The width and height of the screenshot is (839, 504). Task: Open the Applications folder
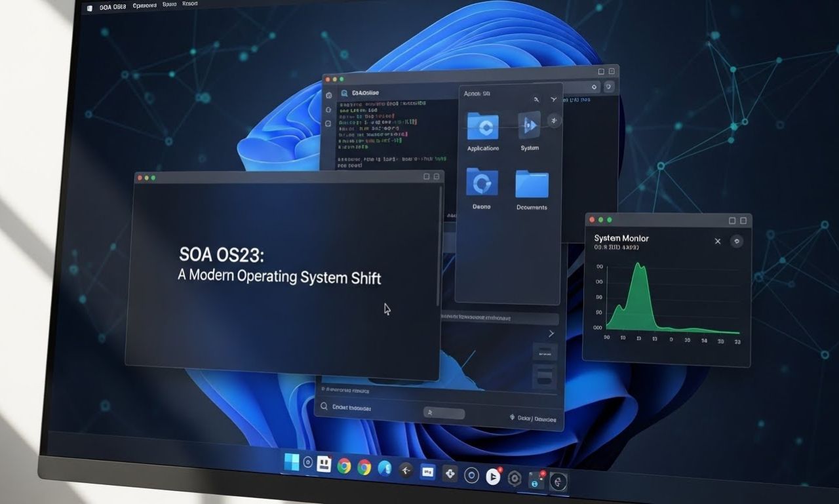coord(482,126)
